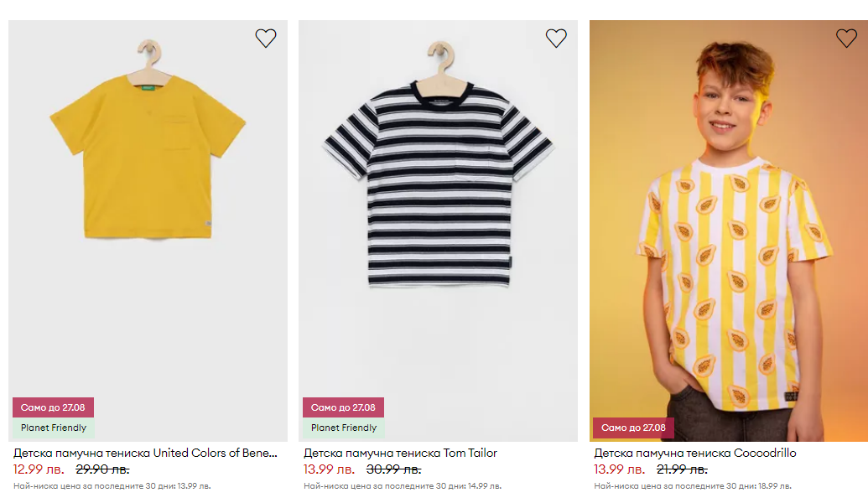Image resolution: width=868 pixels, height=503 pixels.
Task: Click the heart icon on the striped Tom Tailor t-shirt
Action: coord(556,38)
